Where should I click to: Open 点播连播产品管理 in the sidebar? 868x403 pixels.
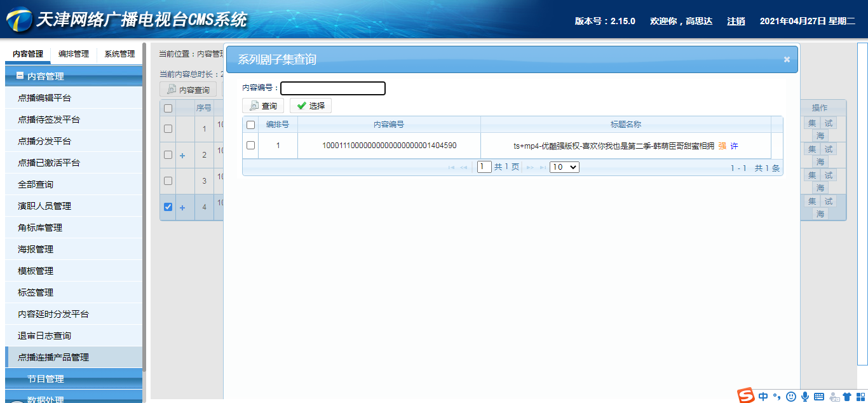74,357
